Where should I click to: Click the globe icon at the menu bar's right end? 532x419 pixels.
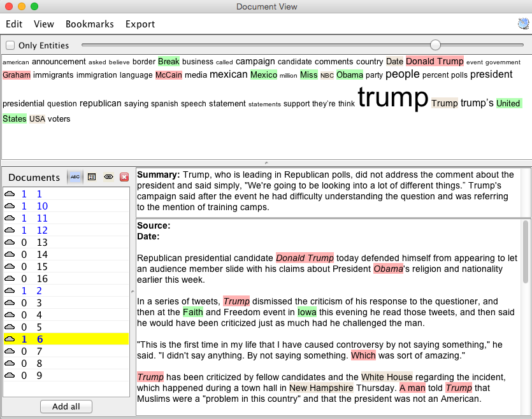[523, 24]
